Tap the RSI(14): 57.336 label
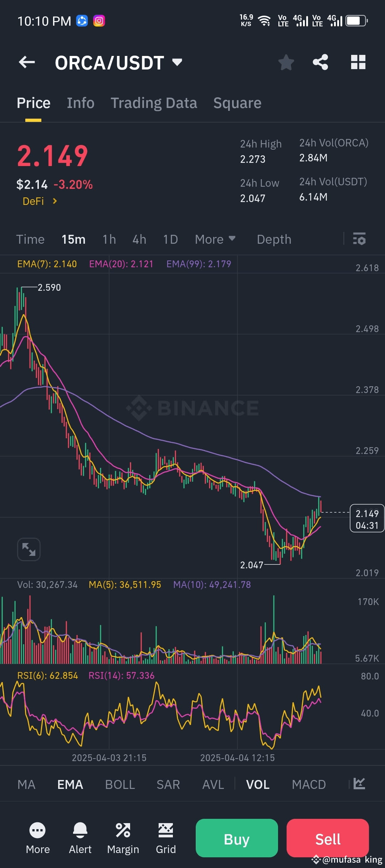 [x=122, y=676]
